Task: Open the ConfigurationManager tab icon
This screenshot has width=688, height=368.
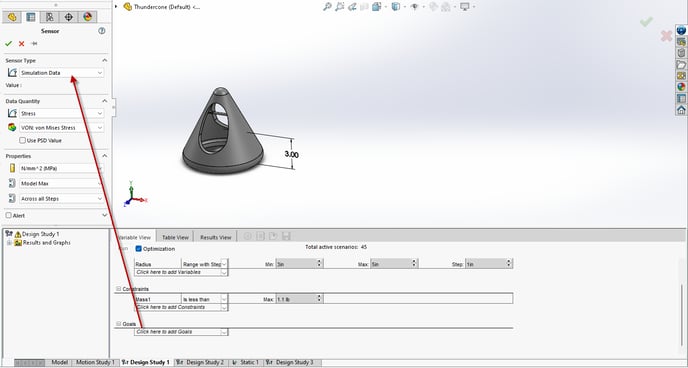Action: point(50,17)
